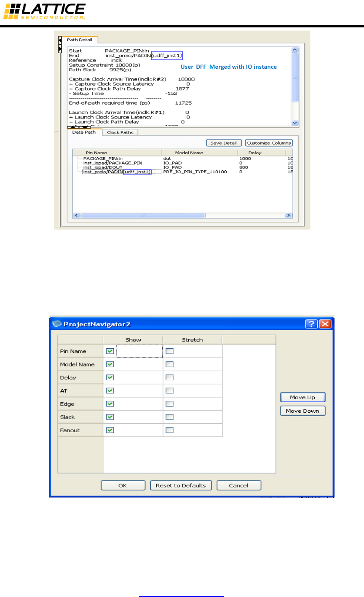Switch to the Path Detail tab

(x=80, y=40)
